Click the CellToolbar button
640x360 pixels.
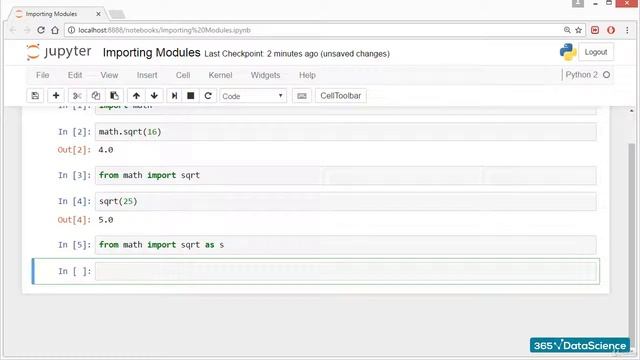point(340,96)
